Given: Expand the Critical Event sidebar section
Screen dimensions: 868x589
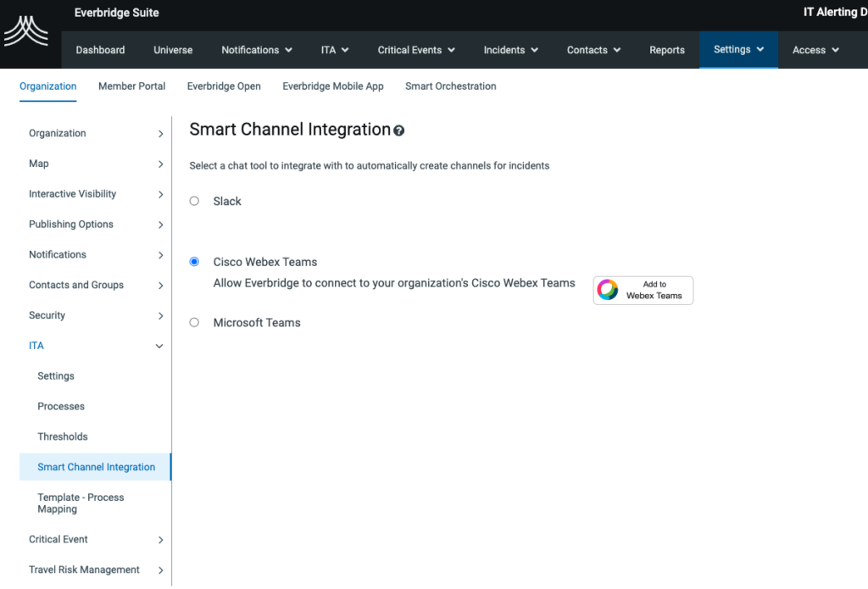Looking at the screenshot, I should pos(96,539).
